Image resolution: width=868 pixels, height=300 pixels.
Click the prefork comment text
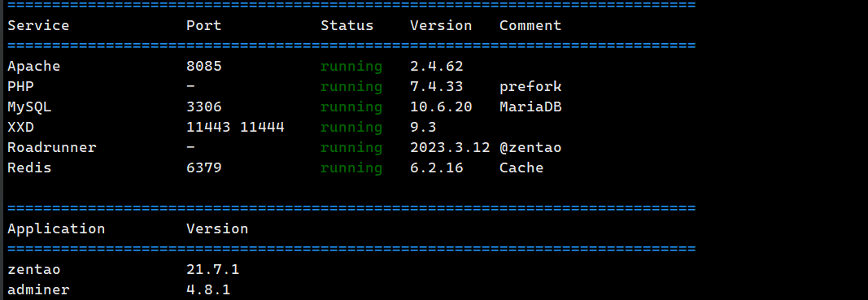530,87
